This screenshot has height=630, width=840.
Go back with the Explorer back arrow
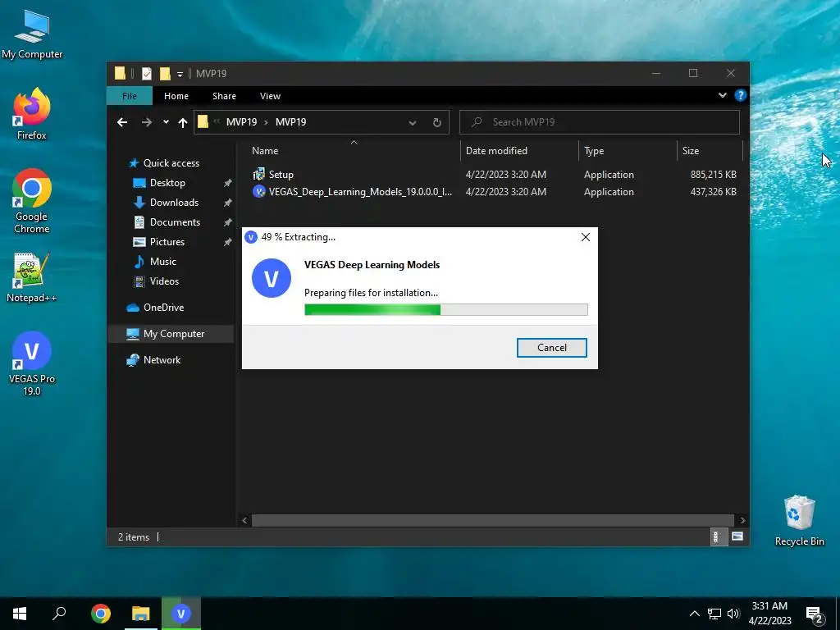point(122,122)
